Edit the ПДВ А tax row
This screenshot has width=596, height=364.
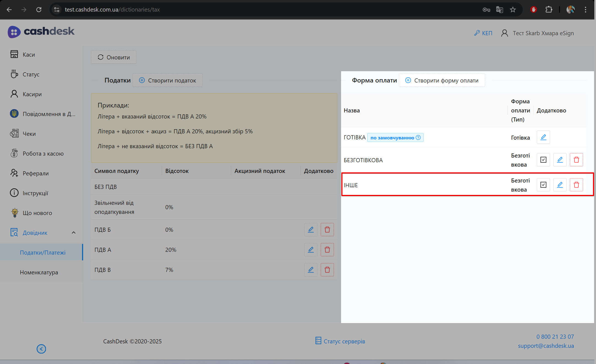(311, 250)
